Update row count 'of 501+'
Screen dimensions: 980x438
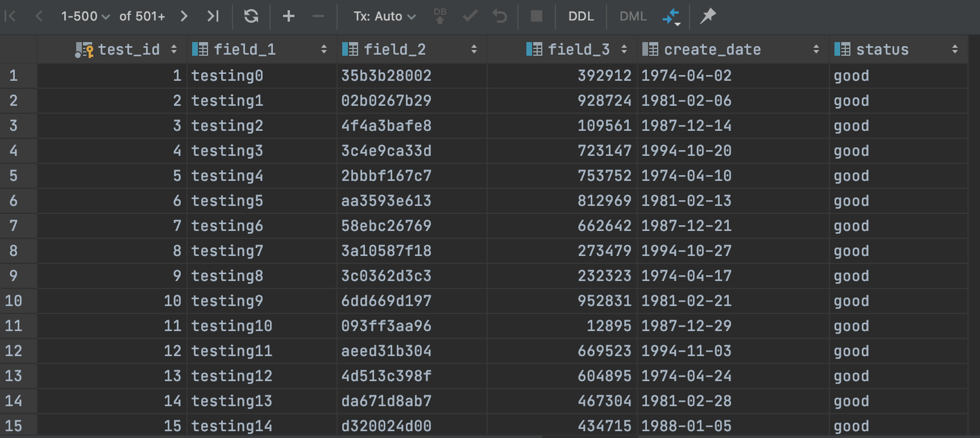[x=142, y=16]
